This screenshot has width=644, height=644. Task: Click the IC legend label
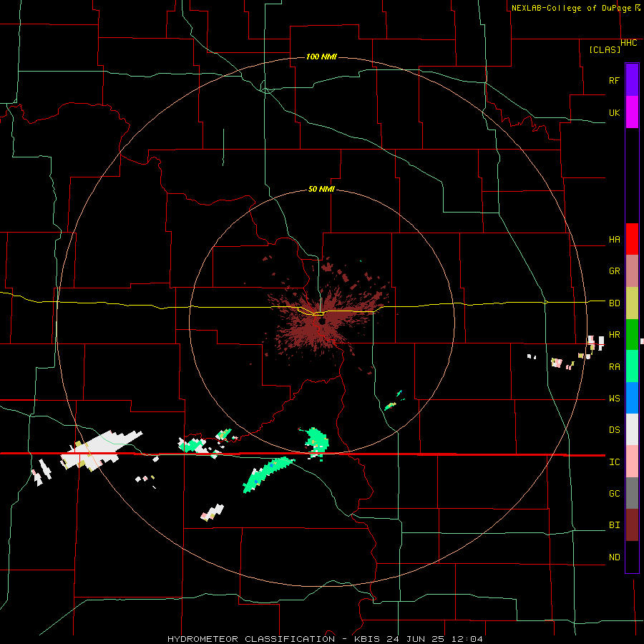pos(614,462)
